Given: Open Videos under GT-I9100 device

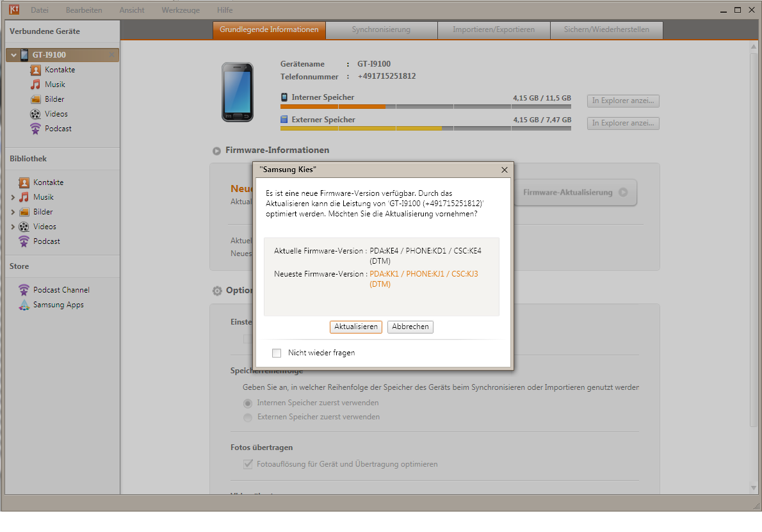Looking at the screenshot, I should point(56,114).
